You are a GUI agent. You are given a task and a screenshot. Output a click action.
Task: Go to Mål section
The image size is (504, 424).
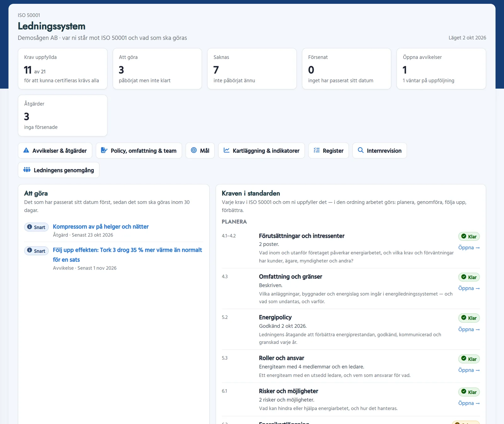200,151
